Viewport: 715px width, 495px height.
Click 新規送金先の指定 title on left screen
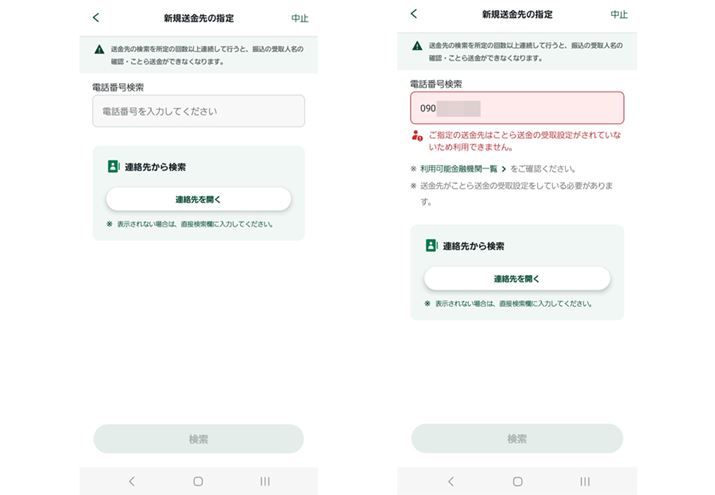(198, 18)
